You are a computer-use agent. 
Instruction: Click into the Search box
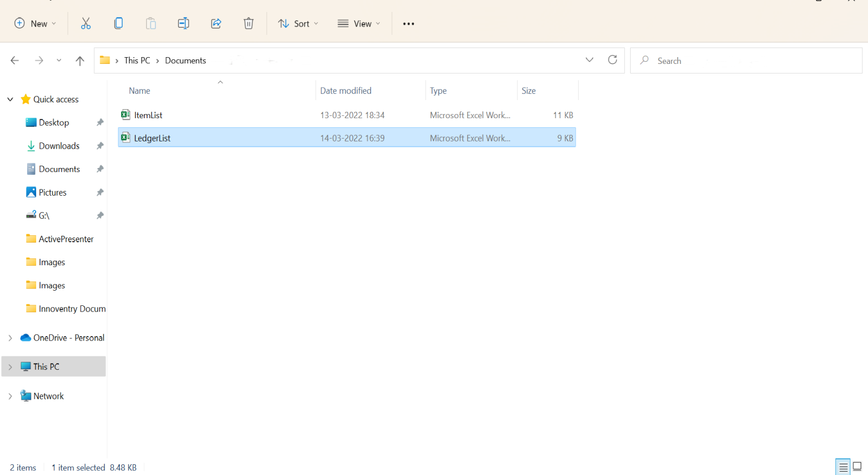[746, 61]
